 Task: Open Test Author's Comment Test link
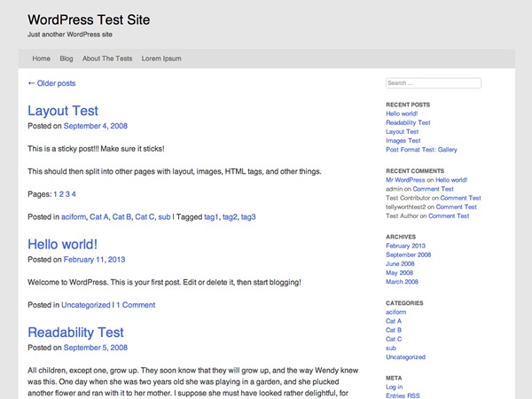(449, 215)
